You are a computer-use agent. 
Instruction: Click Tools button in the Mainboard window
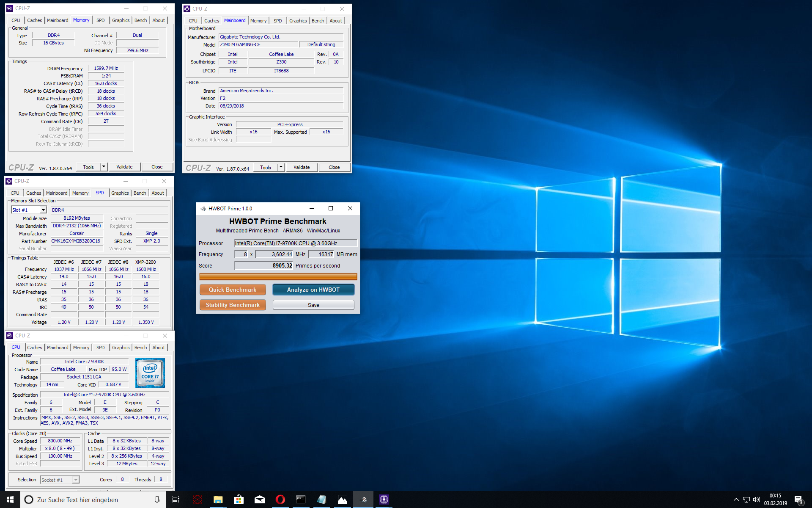pos(266,167)
